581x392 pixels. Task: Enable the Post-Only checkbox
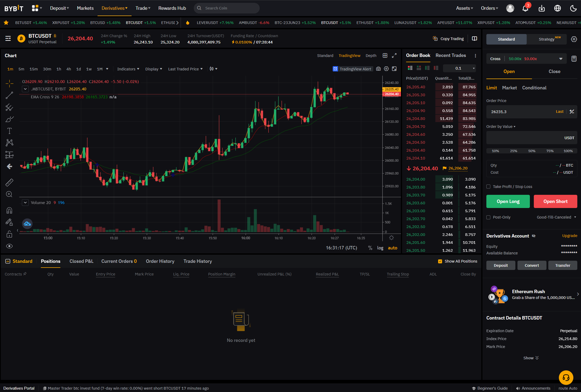pyautogui.click(x=488, y=217)
